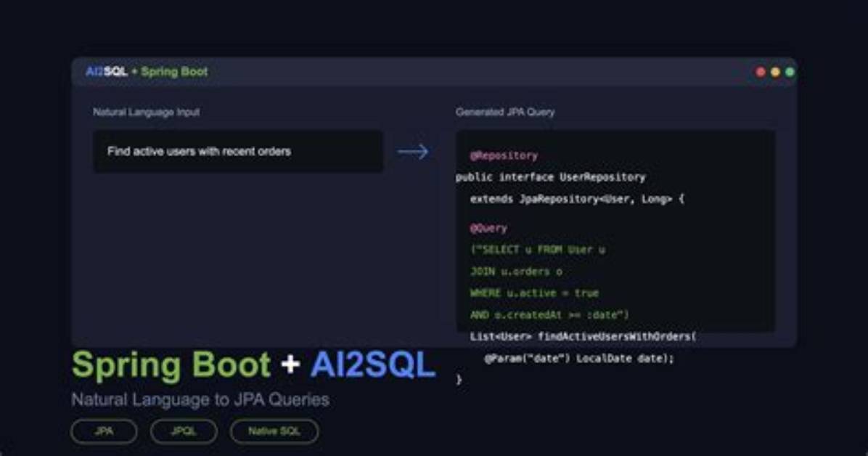Click the @Query annotation line

click(x=488, y=228)
